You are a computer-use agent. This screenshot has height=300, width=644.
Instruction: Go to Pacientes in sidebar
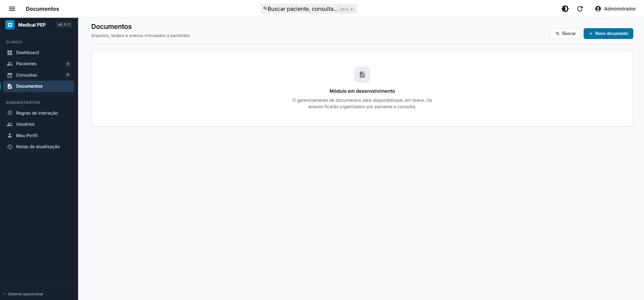pyautogui.click(x=39, y=64)
